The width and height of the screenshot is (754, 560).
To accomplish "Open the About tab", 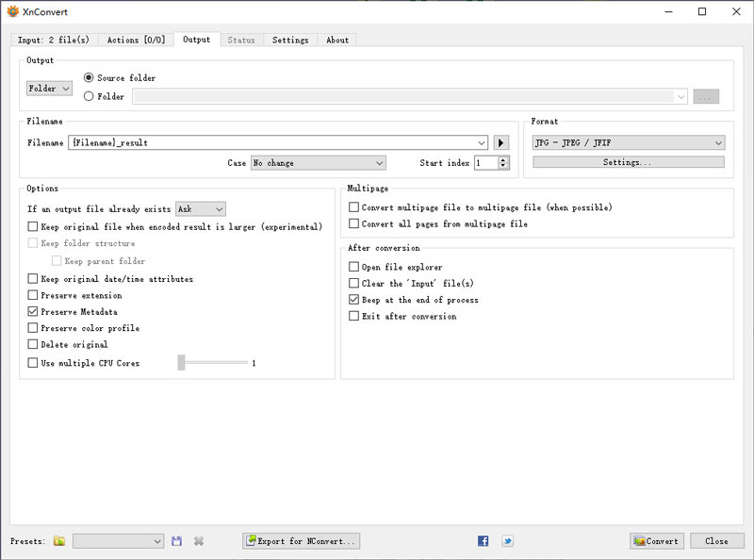I will coord(337,40).
